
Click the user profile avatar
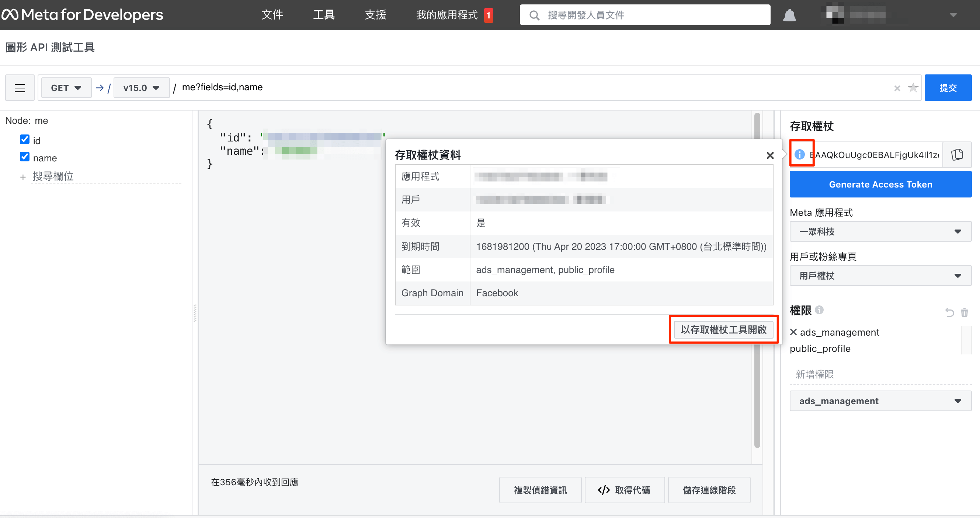tap(835, 14)
